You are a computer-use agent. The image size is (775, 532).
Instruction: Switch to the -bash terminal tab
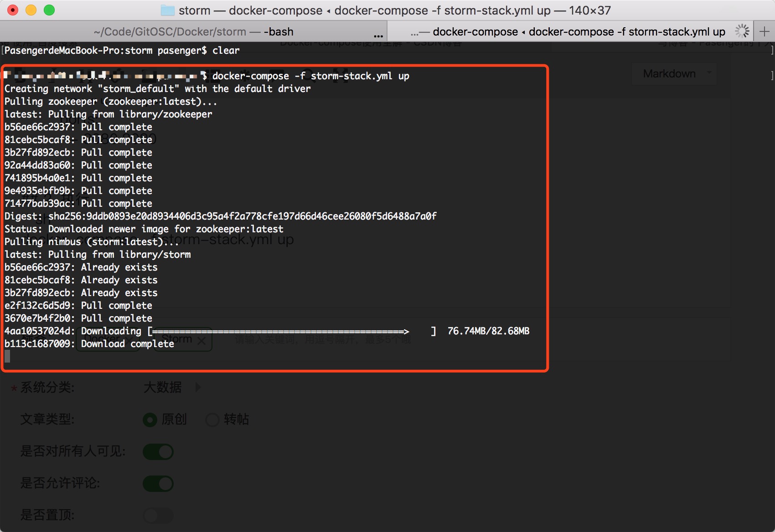click(x=193, y=32)
